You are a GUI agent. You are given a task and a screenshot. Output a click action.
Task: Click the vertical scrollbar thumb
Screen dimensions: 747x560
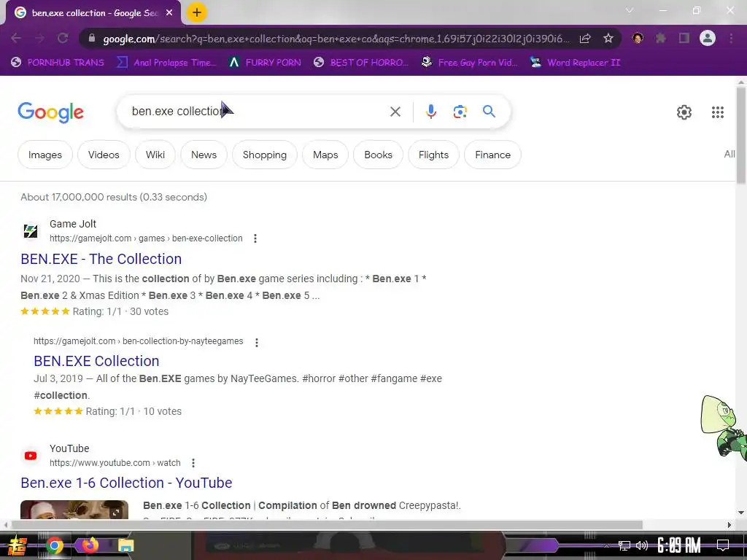tap(741, 136)
